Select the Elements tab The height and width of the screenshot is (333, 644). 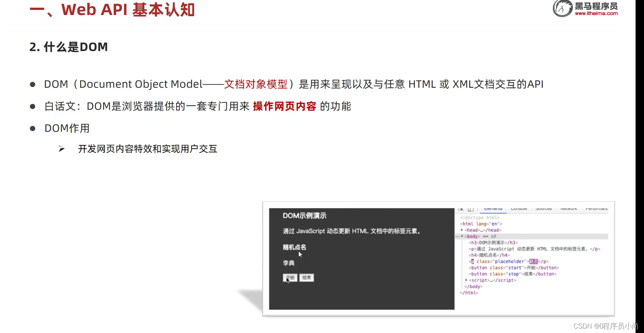coord(493,208)
